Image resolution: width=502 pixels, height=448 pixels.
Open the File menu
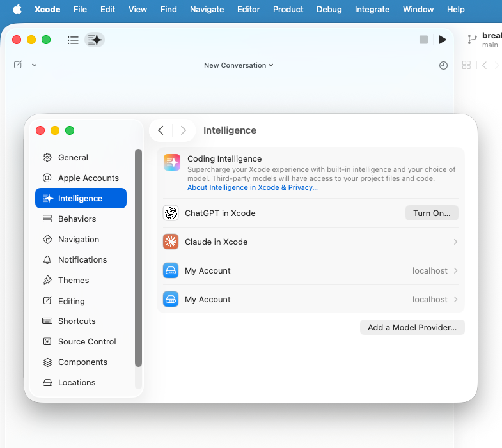click(x=80, y=10)
